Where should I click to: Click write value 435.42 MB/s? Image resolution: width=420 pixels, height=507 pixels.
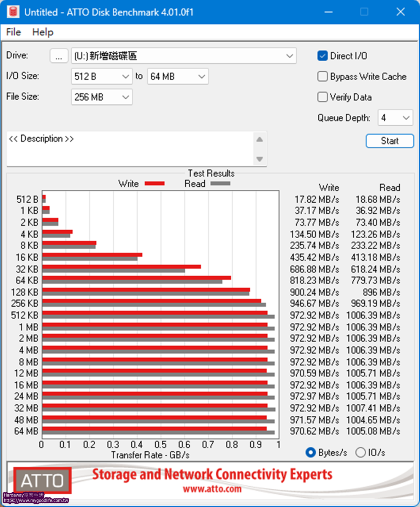click(x=314, y=257)
